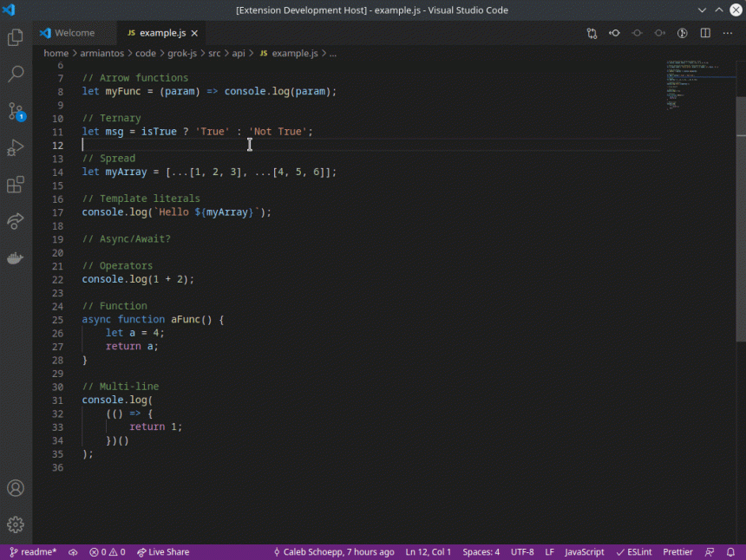Image resolution: width=746 pixels, height=560 pixels.
Task: Click the notifications bell in status bar
Action: click(x=730, y=551)
